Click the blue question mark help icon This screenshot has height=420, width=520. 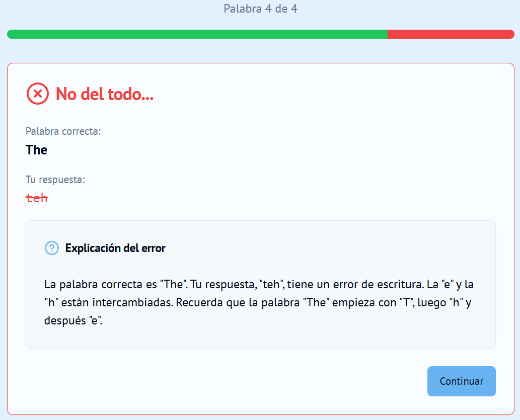tap(52, 248)
